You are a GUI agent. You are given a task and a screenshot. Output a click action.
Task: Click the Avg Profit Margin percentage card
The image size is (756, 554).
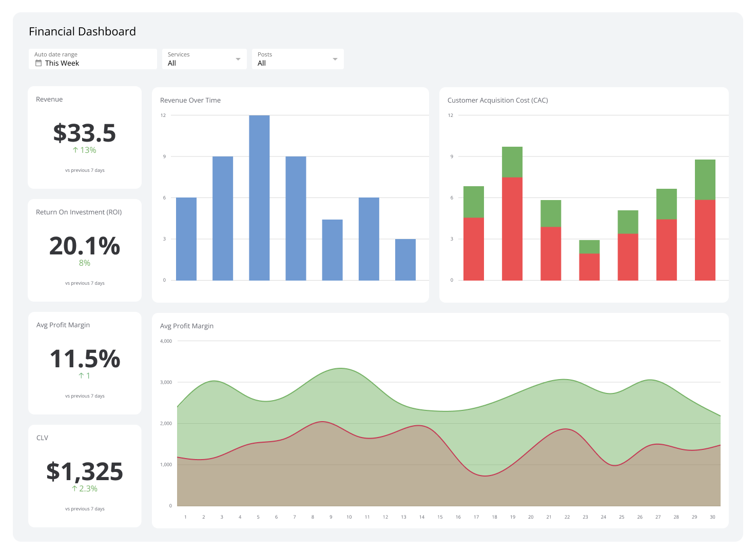[x=84, y=363]
